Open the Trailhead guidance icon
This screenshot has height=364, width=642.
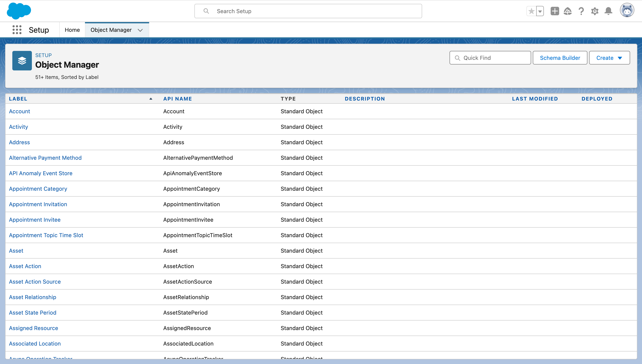[x=568, y=11]
